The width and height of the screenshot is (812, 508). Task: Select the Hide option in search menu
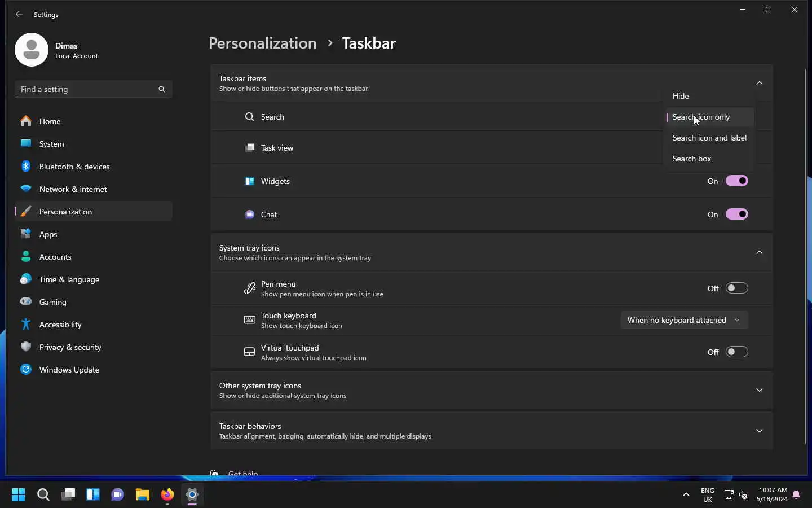[681, 96]
